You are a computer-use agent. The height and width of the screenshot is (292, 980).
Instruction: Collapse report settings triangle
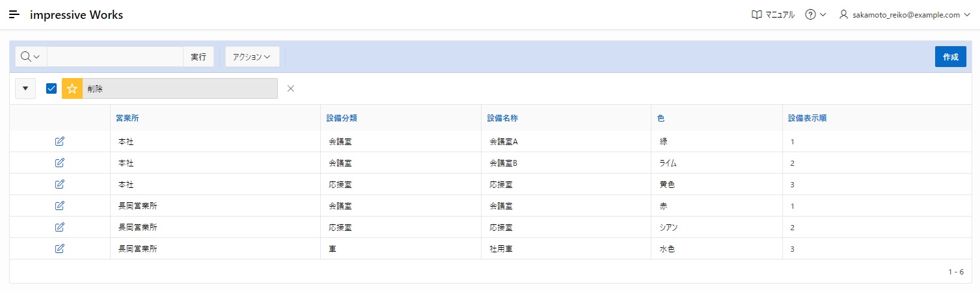[x=25, y=88]
